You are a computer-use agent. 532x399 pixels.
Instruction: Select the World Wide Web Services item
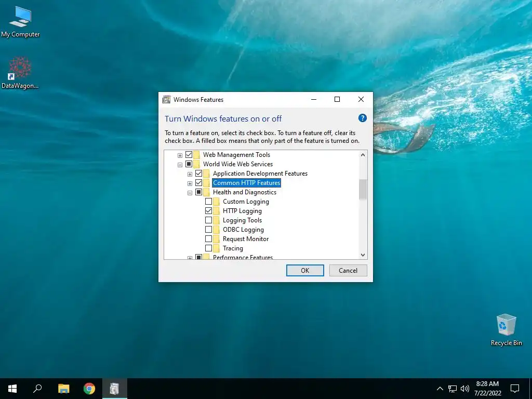(238, 164)
